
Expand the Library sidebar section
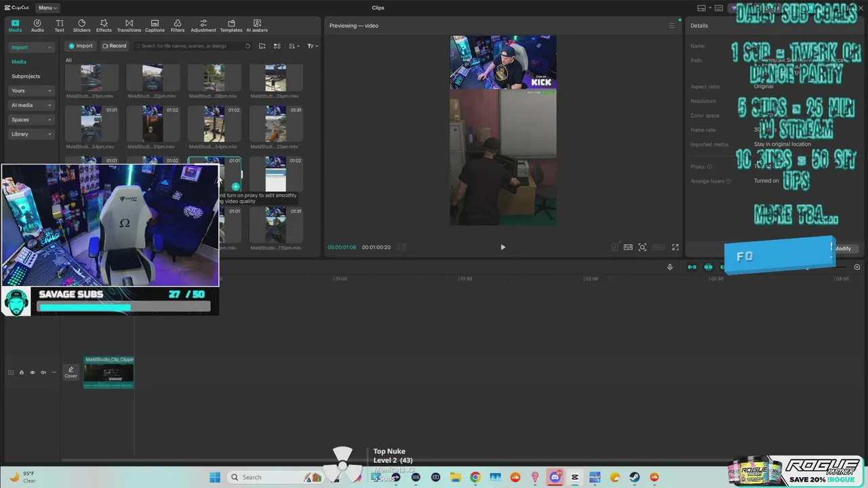[32, 134]
